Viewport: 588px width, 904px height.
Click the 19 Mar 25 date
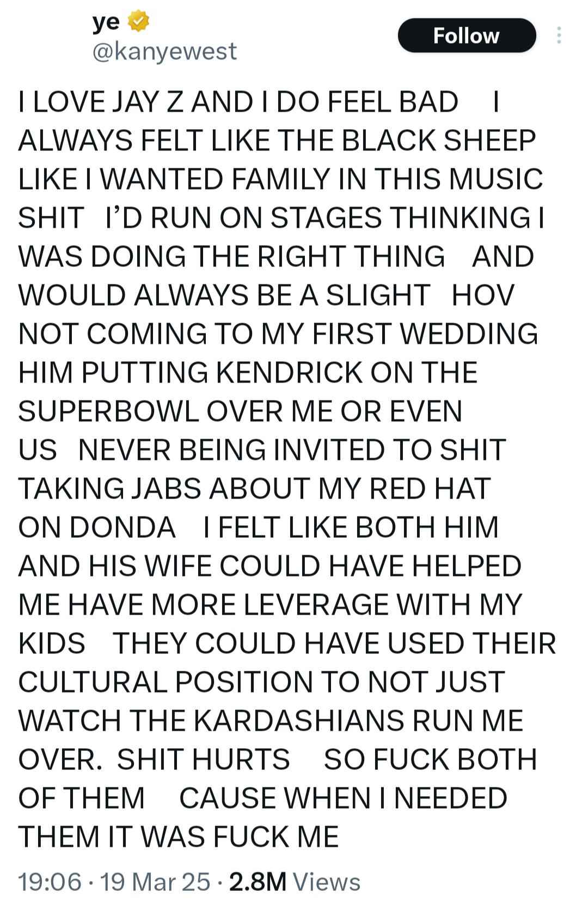[155, 882]
